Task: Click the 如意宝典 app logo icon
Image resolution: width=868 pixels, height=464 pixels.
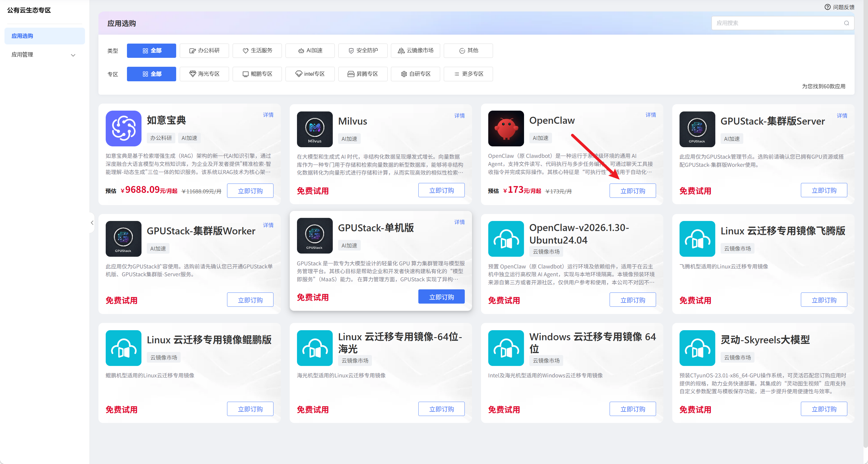Action: [123, 128]
